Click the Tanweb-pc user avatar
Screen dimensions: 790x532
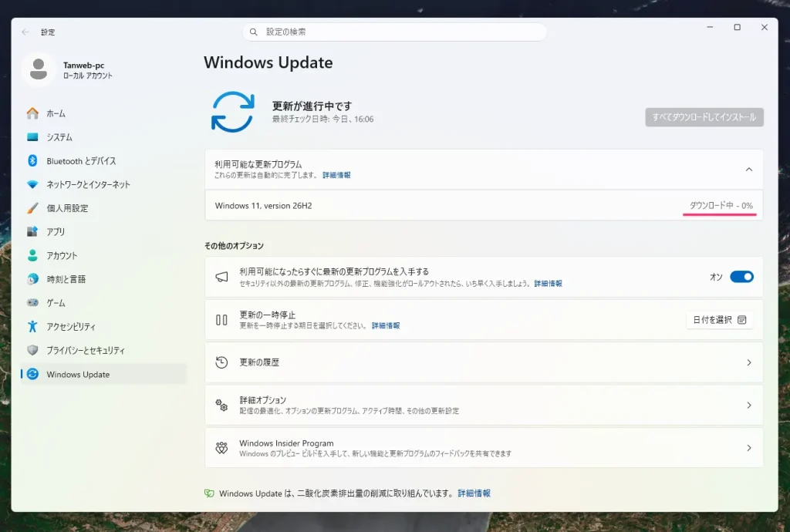pyautogui.click(x=39, y=69)
